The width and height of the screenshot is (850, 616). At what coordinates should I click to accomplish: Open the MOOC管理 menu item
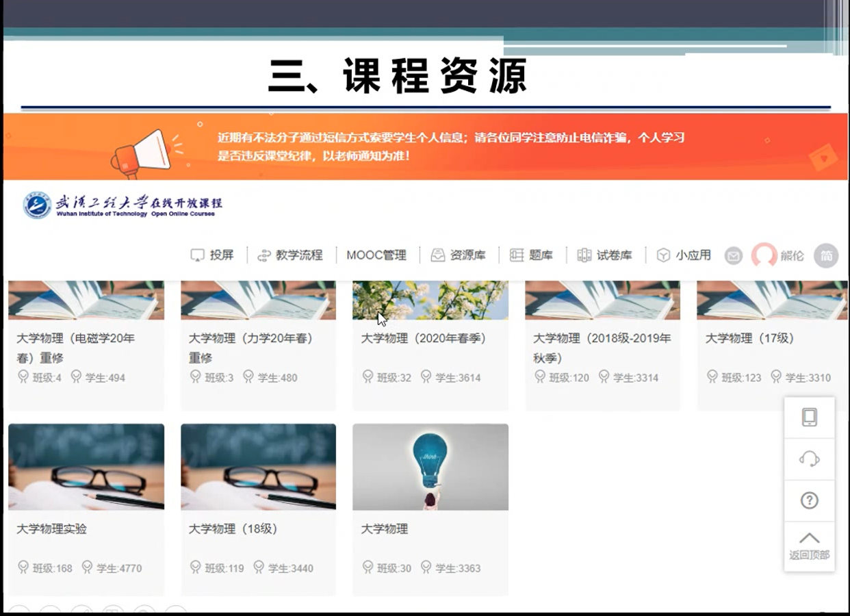click(x=376, y=255)
